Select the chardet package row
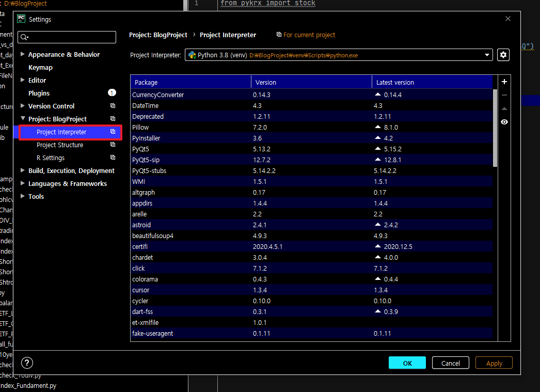 pyautogui.click(x=312, y=257)
